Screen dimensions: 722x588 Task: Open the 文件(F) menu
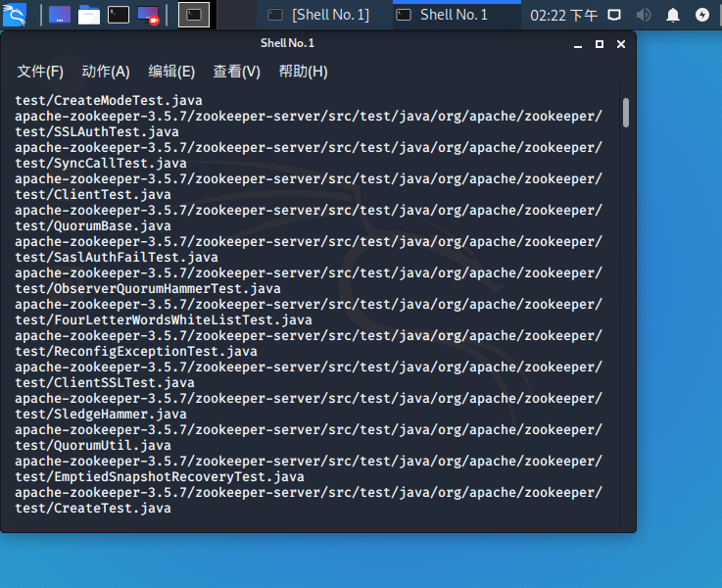click(40, 72)
